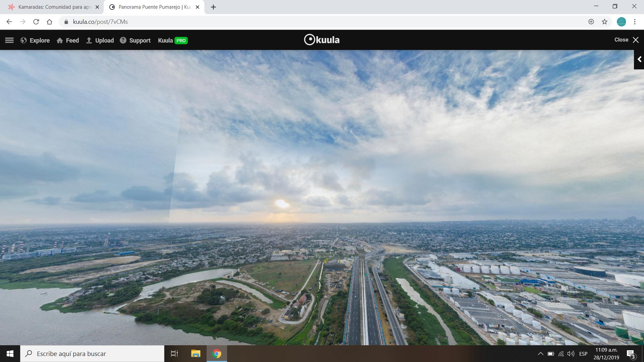Open the volume control in the tray
Screen dimensions: 644x362
571,354
